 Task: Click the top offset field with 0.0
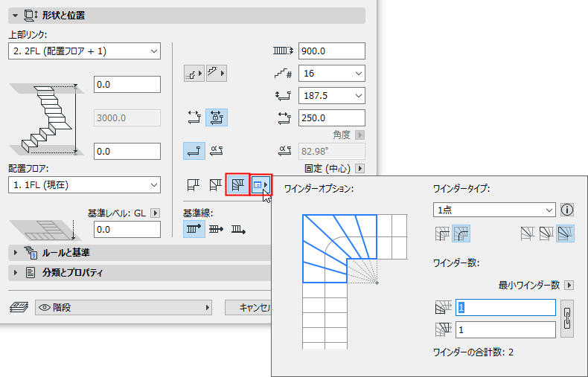127,84
